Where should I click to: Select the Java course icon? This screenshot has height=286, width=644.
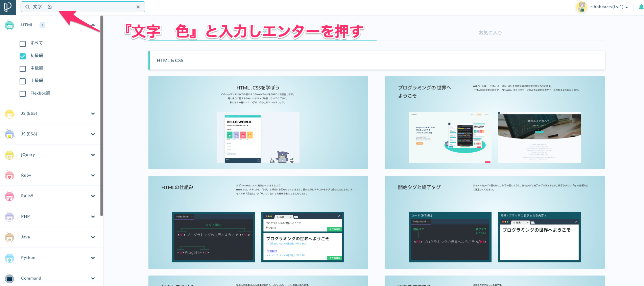pos(9,237)
